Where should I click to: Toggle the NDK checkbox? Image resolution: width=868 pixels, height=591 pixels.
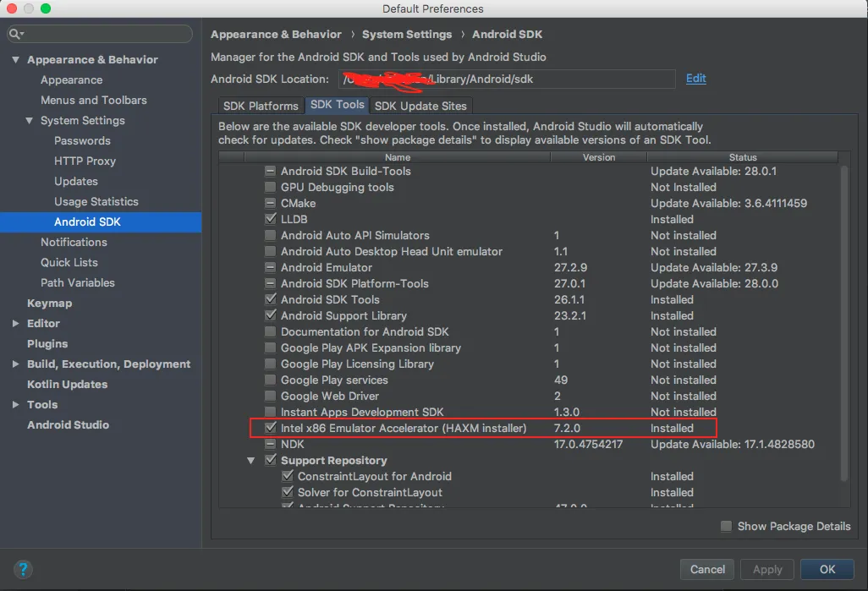tap(270, 444)
